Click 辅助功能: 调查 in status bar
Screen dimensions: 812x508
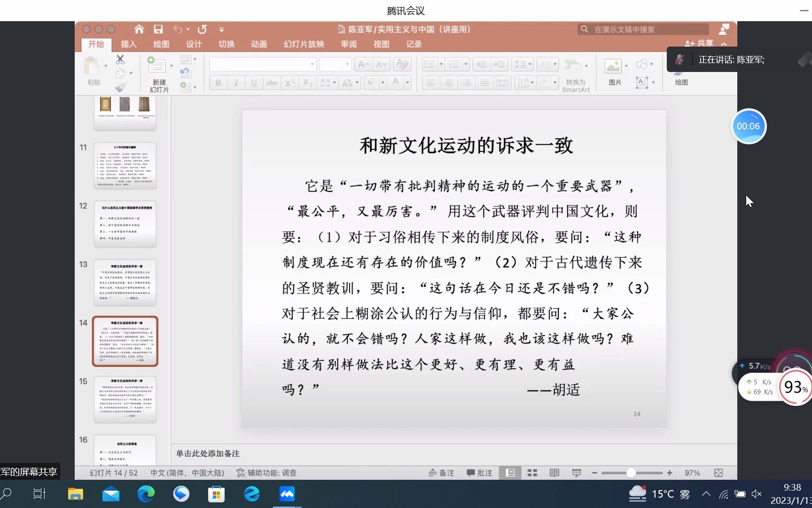tap(266, 473)
